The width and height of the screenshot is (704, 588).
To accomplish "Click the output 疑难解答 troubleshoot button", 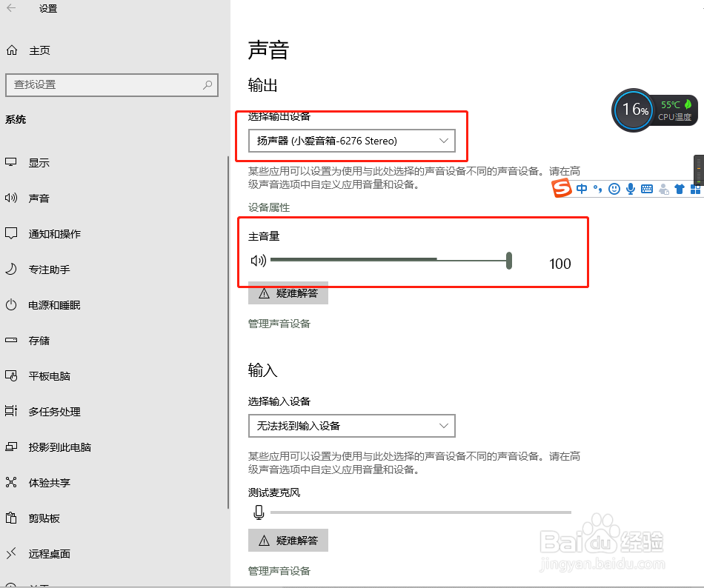I will coord(288,293).
